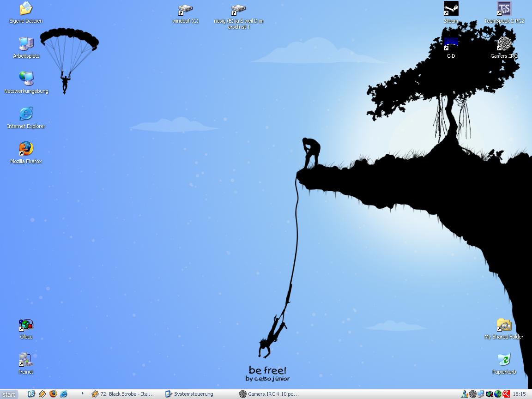Open the My Shared Folder icon
532x399 pixels.
pyautogui.click(x=504, y=326)
